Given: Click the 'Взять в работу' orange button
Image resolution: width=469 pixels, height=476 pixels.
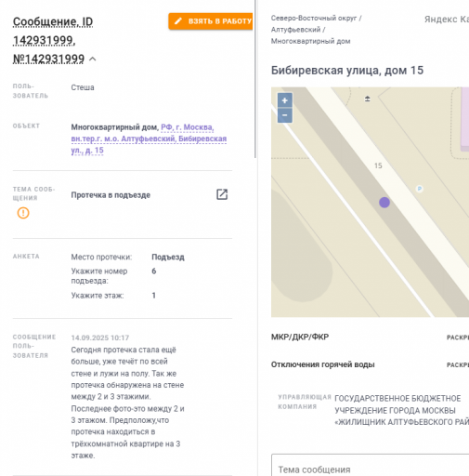Looking at the screenshot, I should coord(211,21).
